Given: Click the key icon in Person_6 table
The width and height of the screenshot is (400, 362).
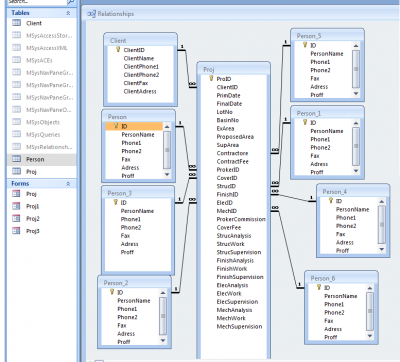Looking at the screenshot, I should pyautogui.click(x=319, y=287).
